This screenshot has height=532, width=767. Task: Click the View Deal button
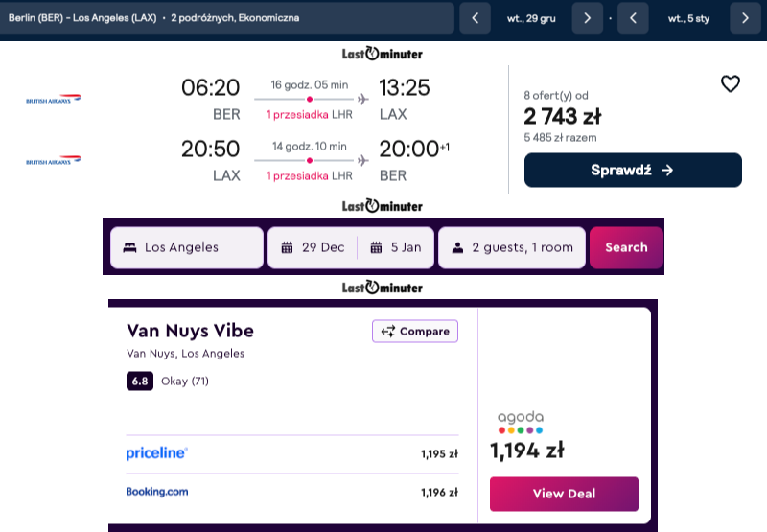[564, 494]
